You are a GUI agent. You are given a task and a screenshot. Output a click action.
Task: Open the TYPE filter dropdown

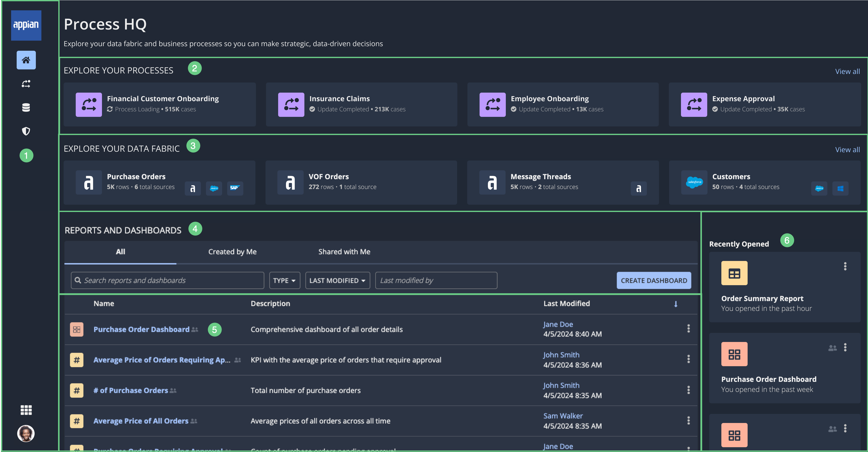tap(285, 281)
